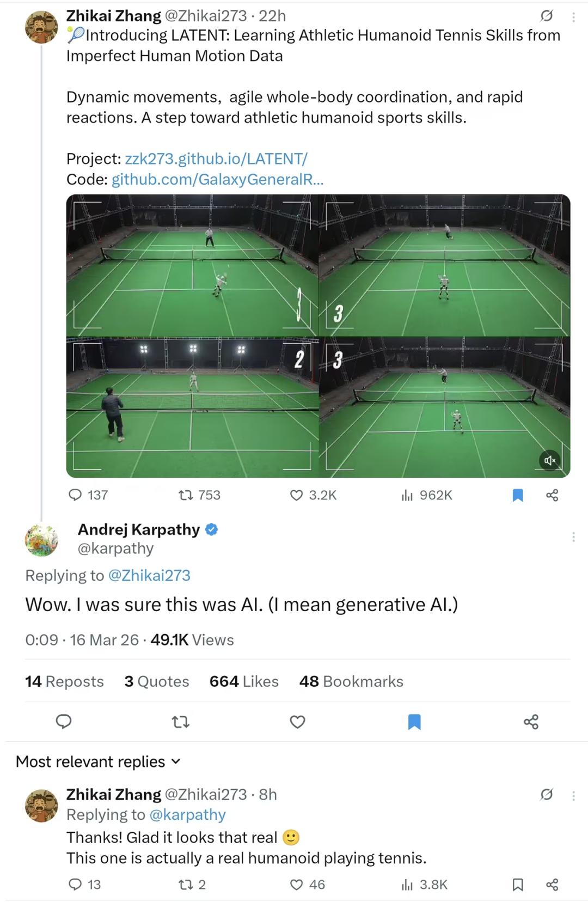Image resolution: width=588 pixels, height=902 pixels.
Task: Repost Andrej Karpathy's tweet
Action: coord(180,722)
